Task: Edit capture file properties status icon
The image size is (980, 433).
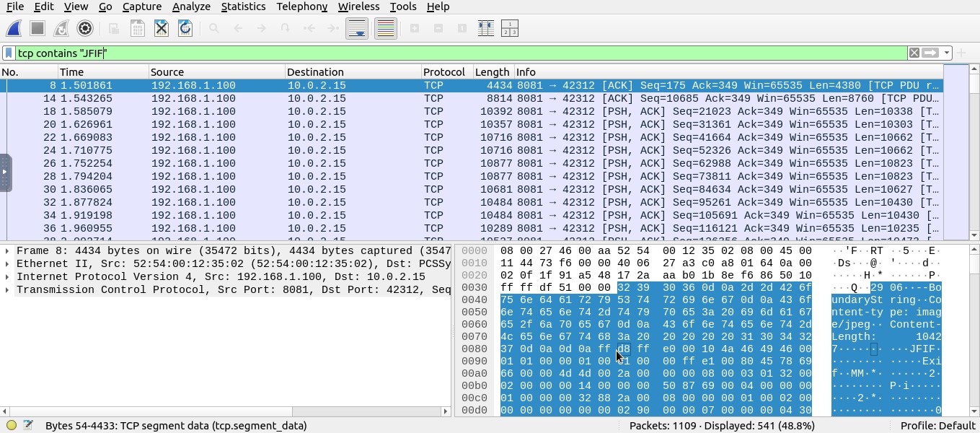Action: [x=28, y=426]
